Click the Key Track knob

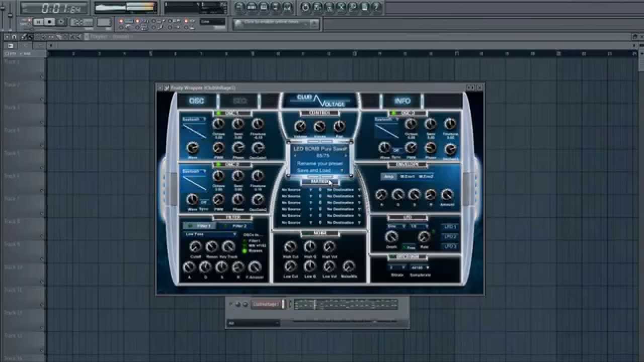click(228, 246)
